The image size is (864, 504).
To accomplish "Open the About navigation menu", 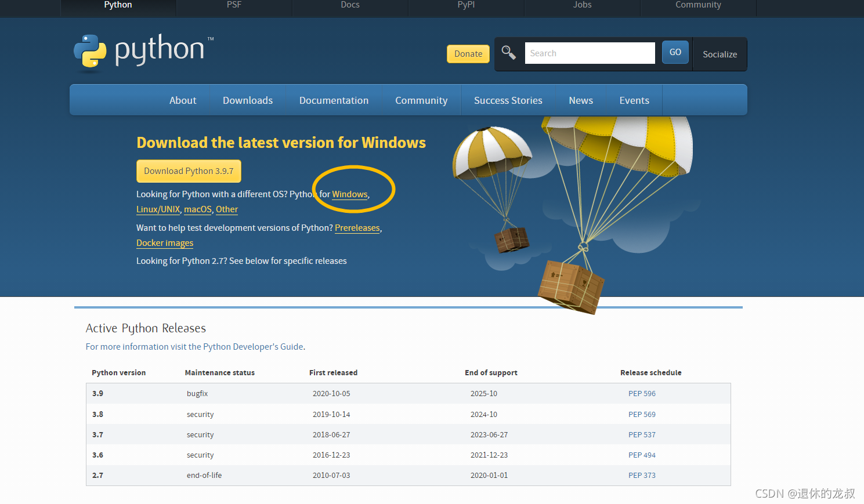I will click(x=183, y=100).
